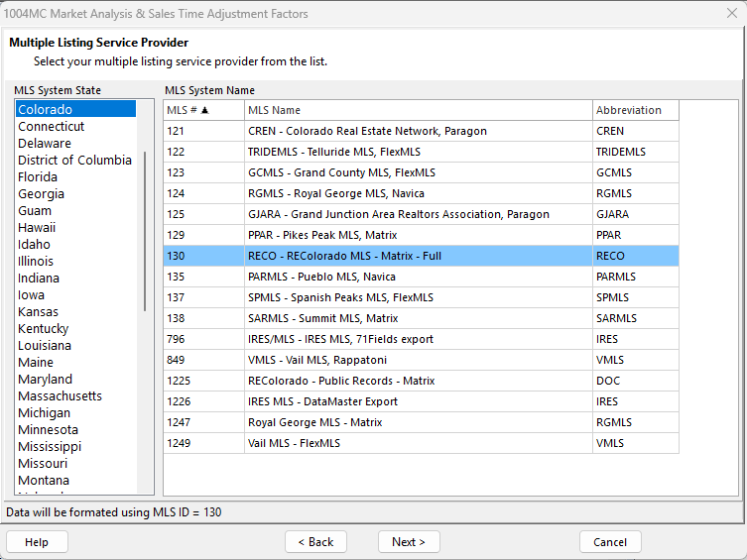Screen dimensions: 747x560
Task: Sort by the Abbreviation column header
Action: 636,110
